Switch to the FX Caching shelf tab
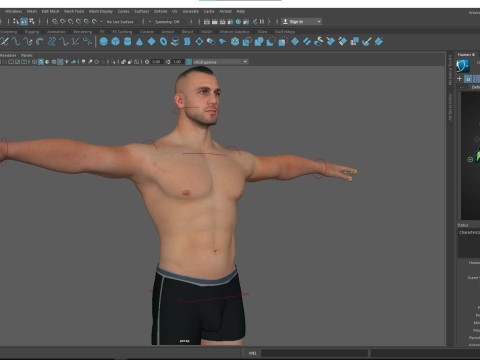The height and width of the screenshot is (360, 480). [x=122, y=32]
